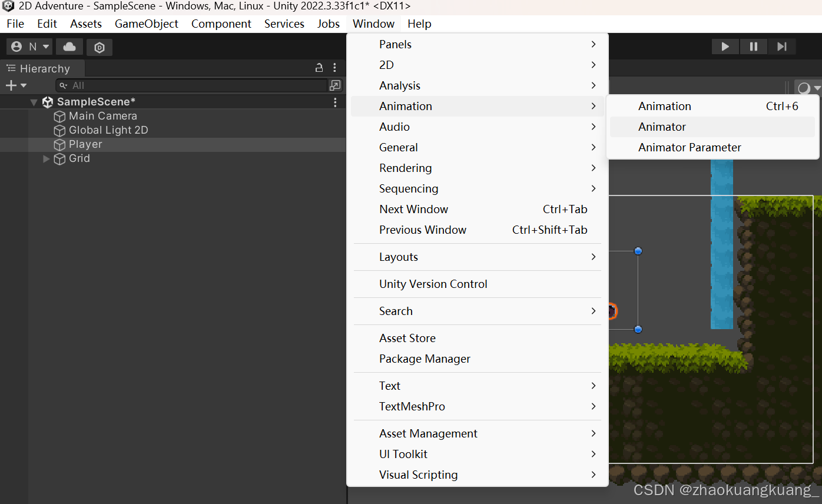Image resolution: width=822 pixels, height=504 pixels.
Task: Expand the Asset Management submenu
Action: point(478,433)
